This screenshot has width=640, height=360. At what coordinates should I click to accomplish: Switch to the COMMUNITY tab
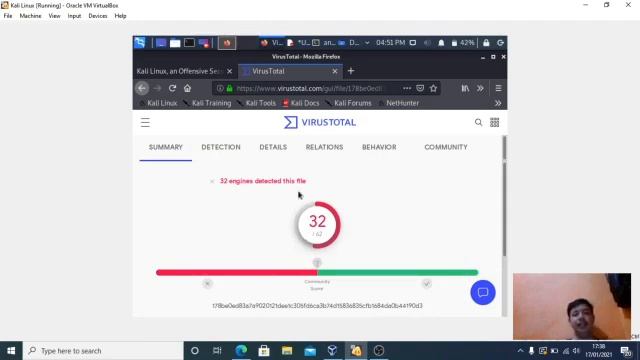tap(446, 147)
